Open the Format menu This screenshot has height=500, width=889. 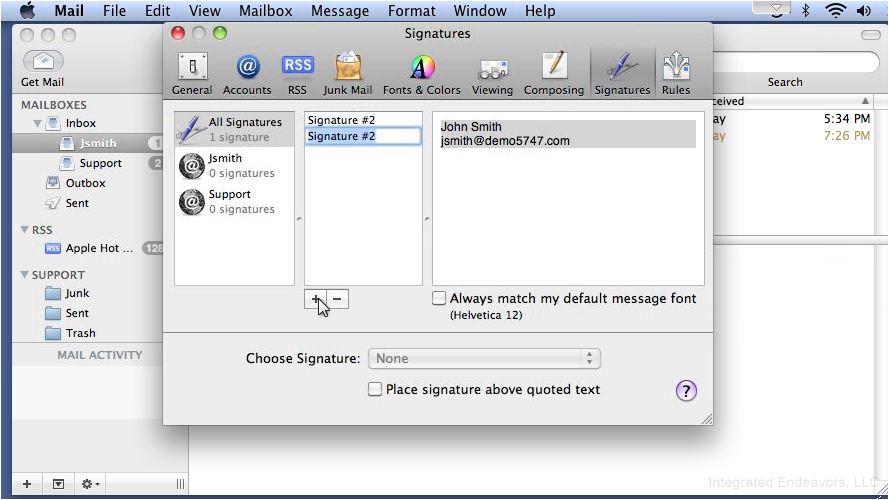[x=412, y=11]
